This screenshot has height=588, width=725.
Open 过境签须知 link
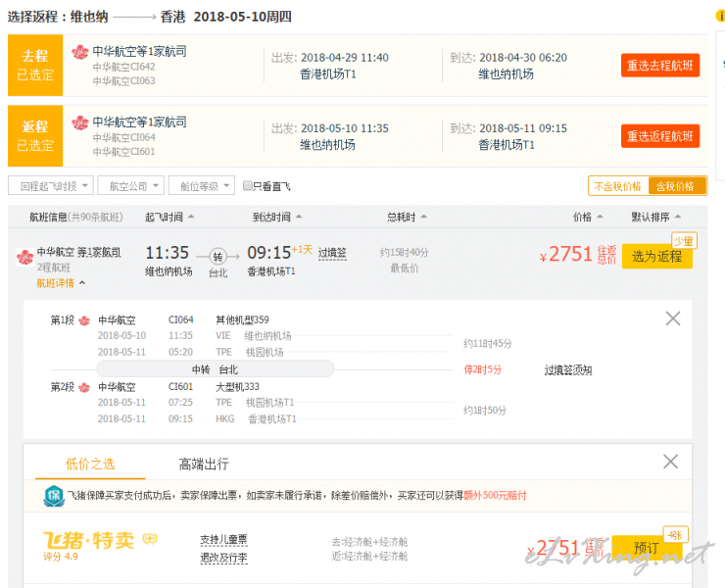568,370
